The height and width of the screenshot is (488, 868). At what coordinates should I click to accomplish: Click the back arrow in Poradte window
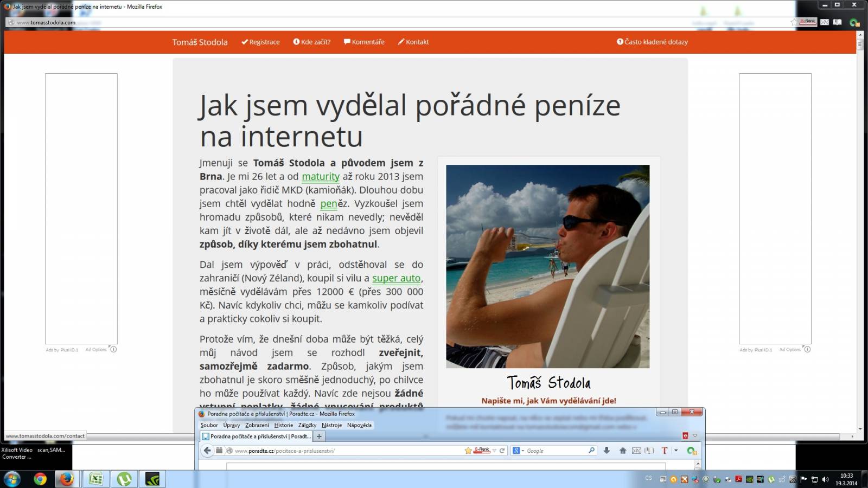click(x=207, y=451)
